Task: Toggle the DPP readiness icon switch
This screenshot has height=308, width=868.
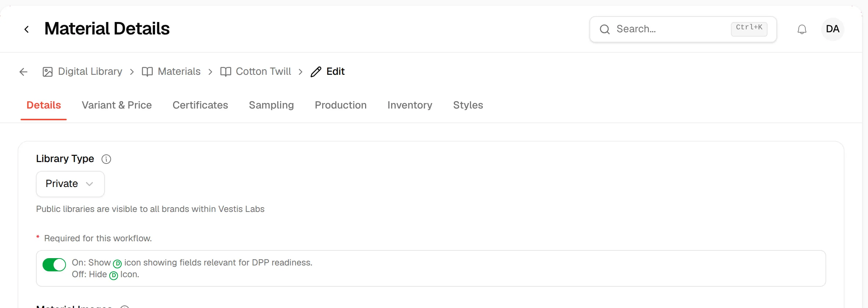Action: click(54, 265)
